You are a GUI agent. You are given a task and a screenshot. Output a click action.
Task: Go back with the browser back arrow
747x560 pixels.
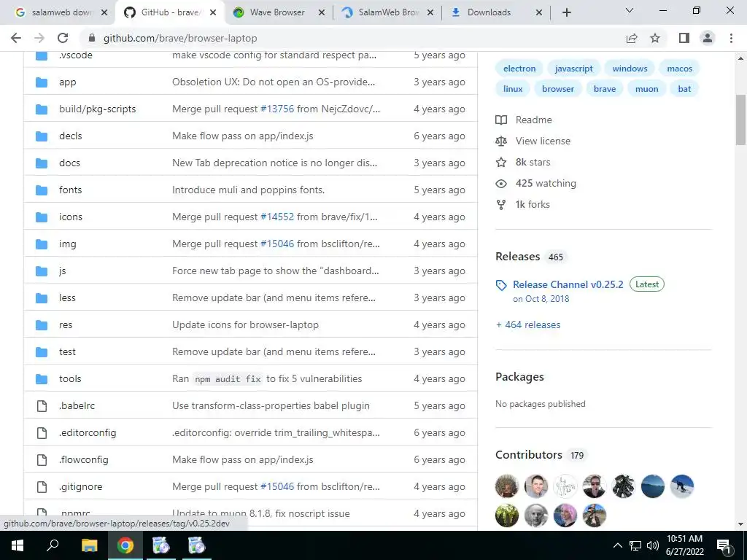point(16,38)
